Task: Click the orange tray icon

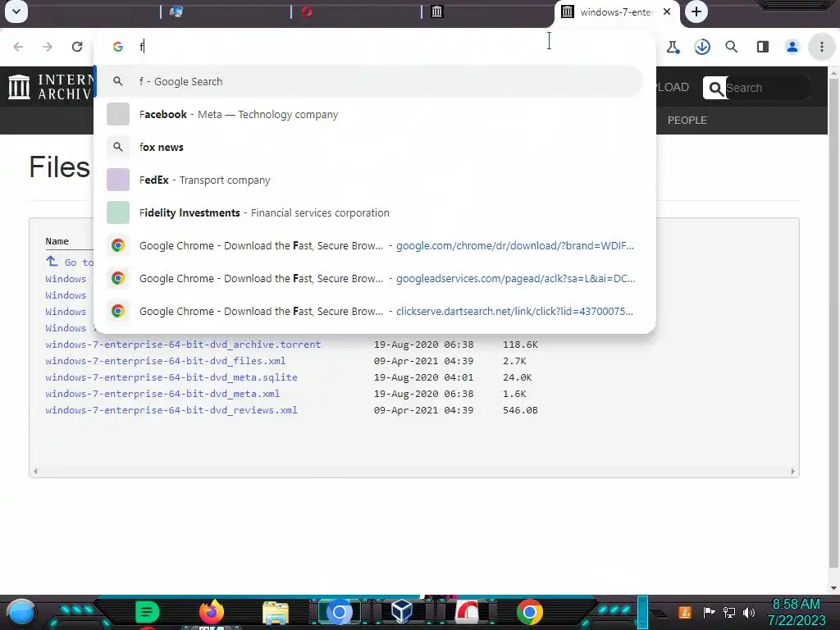Action: pyautogui.click(x=685, y=612)
